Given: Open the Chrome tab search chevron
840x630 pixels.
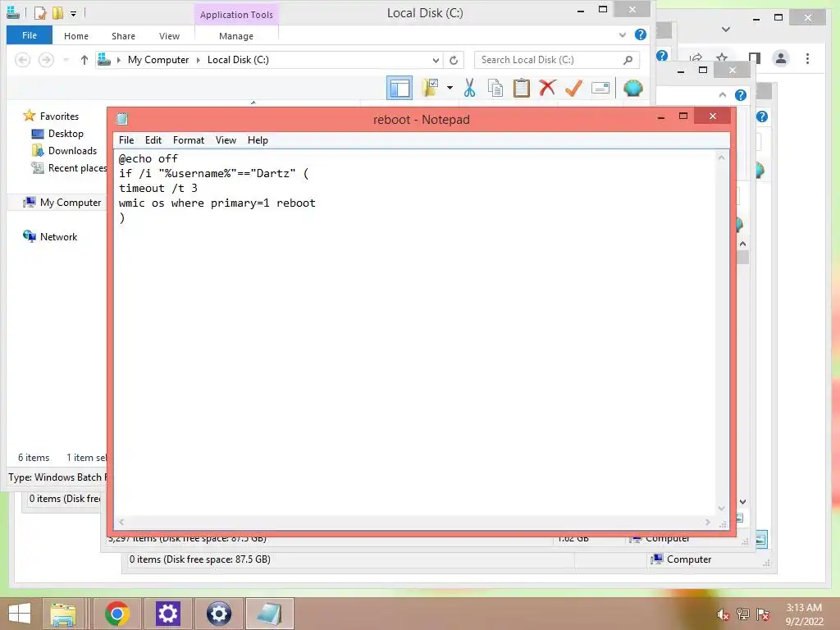Looking at the screenshot, I should 726,30.
